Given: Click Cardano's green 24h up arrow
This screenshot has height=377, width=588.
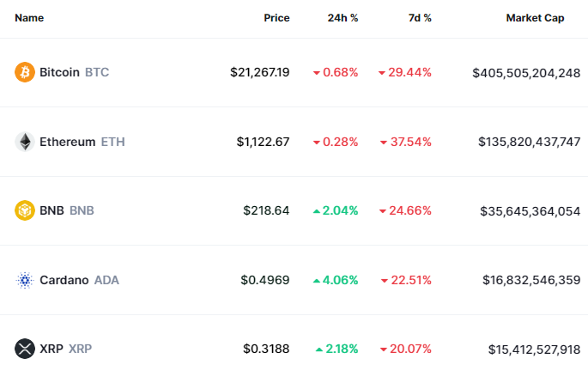Looking at the screenshot, I should pos(317,280).
